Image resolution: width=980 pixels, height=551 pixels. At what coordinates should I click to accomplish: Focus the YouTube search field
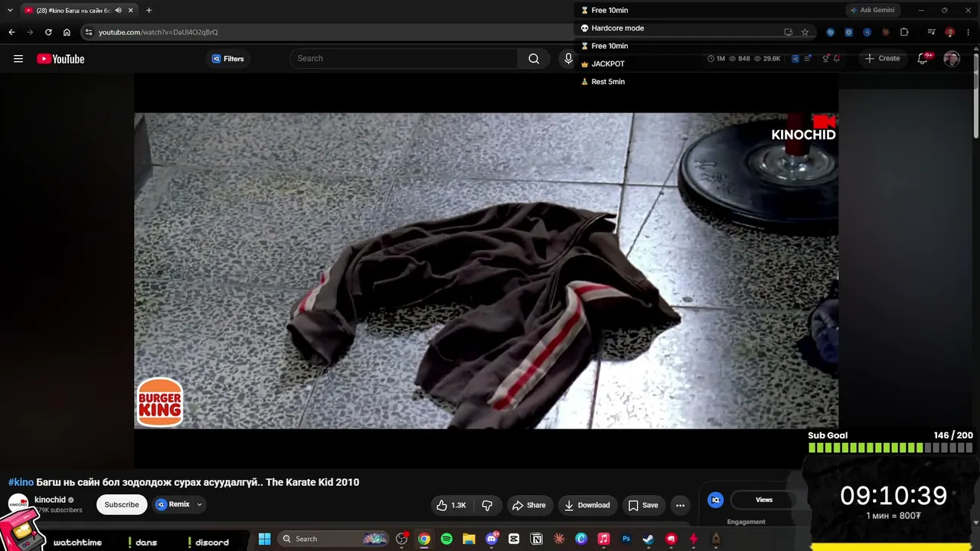click(403, 58)
